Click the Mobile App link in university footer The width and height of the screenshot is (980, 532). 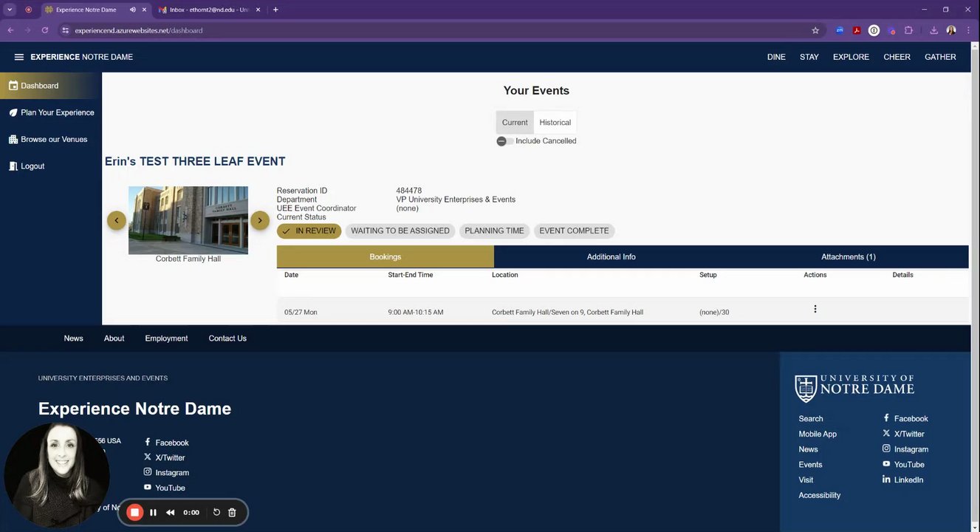tap(818, 434)
